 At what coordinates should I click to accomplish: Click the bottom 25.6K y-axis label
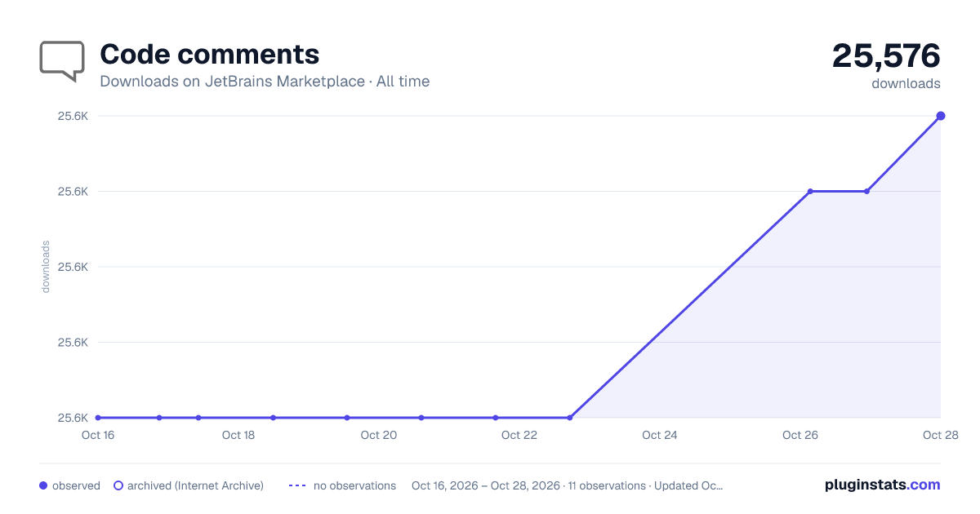tap(73, 418)
